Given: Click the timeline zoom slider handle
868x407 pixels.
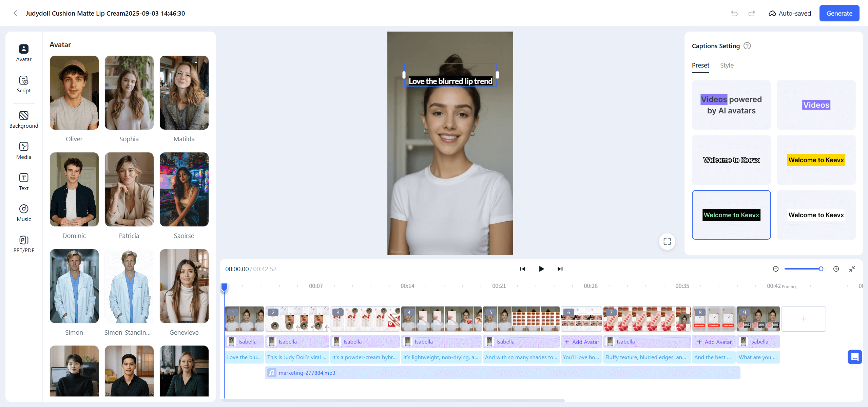Looking at the screenshot, I should pyautogui.click(x=821, y=269).
